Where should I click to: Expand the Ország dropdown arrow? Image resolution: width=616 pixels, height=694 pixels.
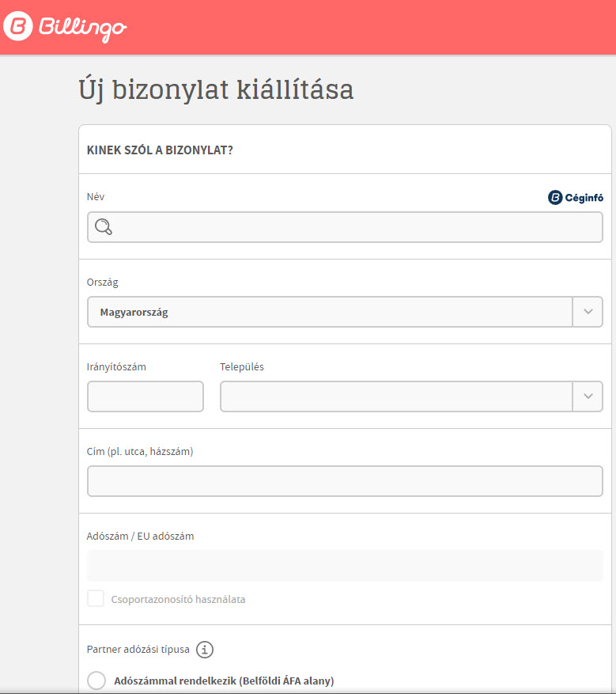pos(588,312)
